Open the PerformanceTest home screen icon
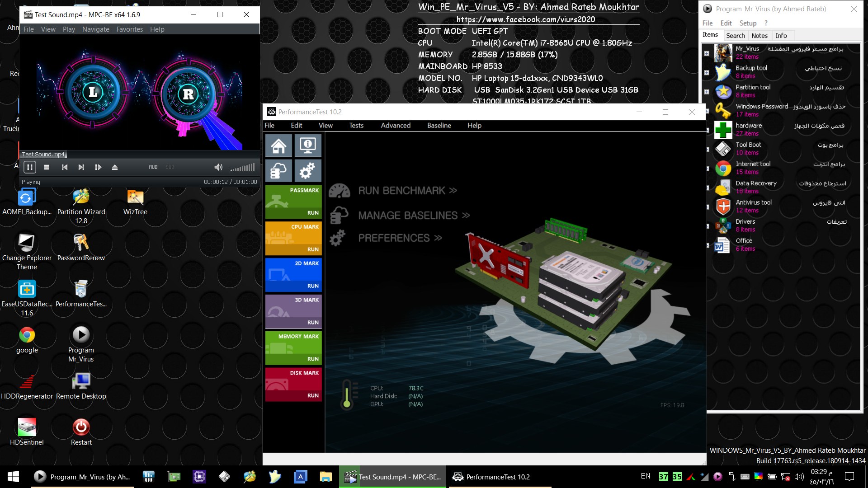The width and height of the screenshot is (868, 488). coord(278,145)
